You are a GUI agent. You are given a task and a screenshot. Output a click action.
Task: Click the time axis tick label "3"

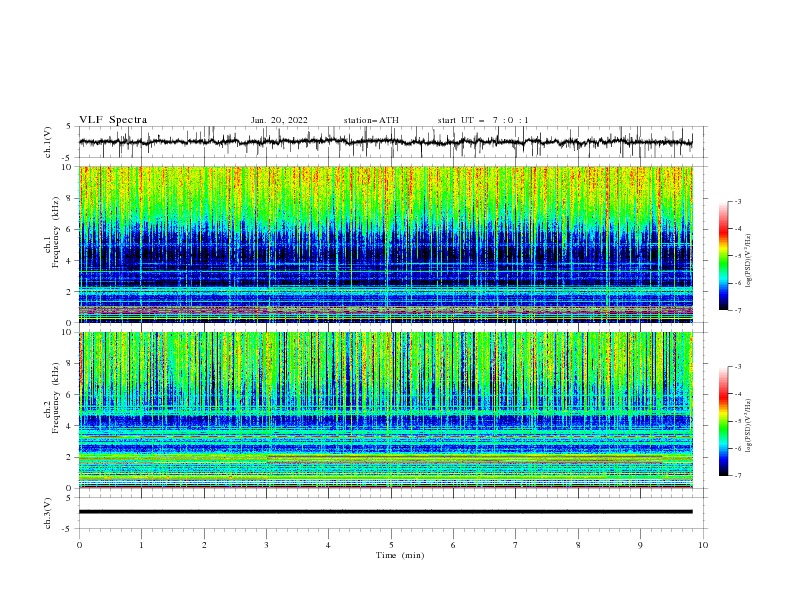(x=266, y=545)
